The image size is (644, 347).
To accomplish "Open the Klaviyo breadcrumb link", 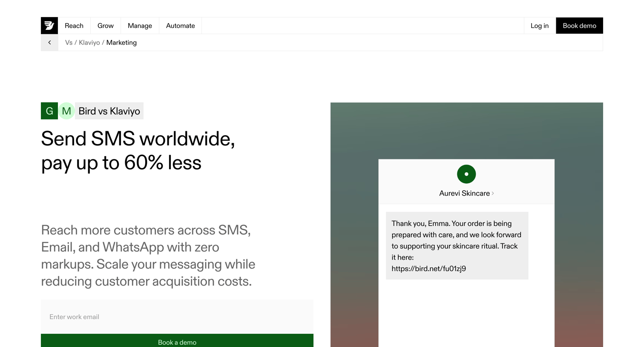I will tap(89, 43).
